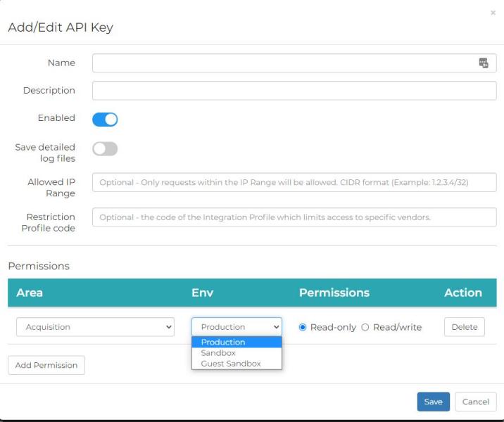Select Production from the Env list
504x422 pixels.
click(237, 343)
